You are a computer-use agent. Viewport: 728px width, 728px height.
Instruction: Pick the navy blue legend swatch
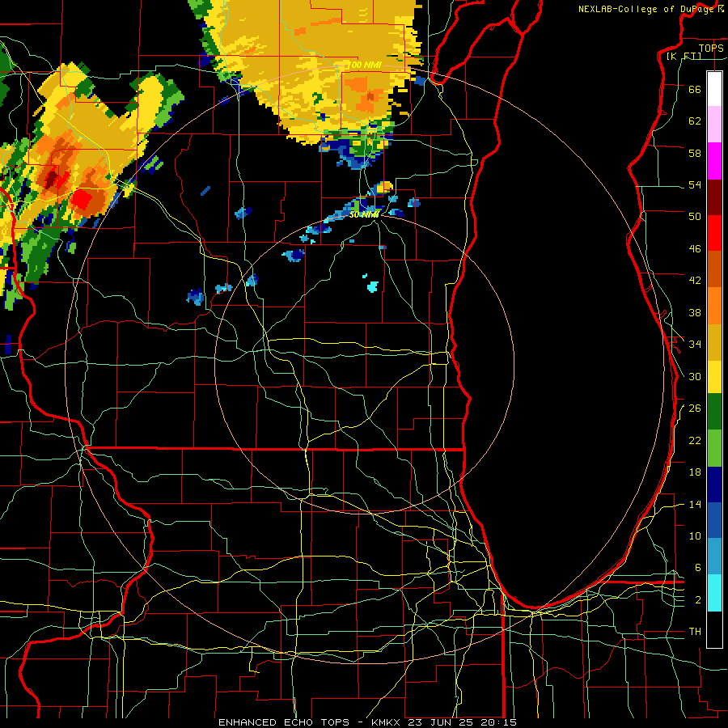(714, 485)
